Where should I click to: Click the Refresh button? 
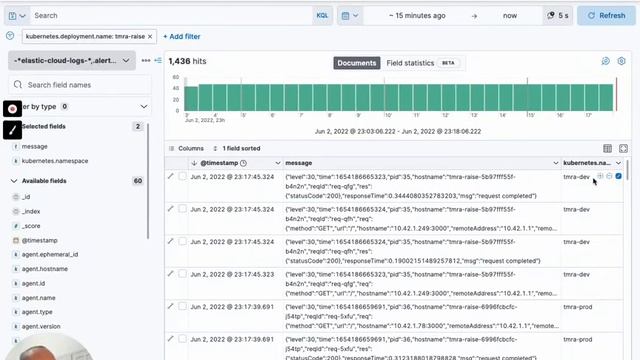(x=606, y=16)
